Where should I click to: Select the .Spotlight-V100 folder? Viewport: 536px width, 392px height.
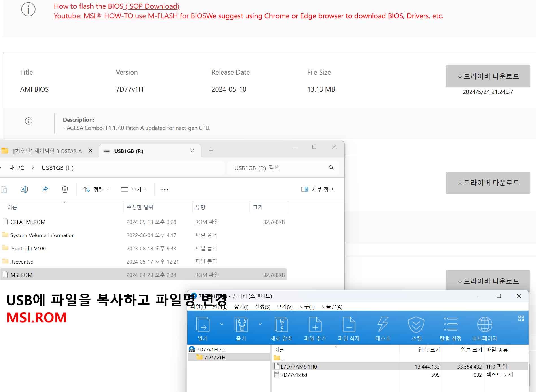(x=144, y=248)
